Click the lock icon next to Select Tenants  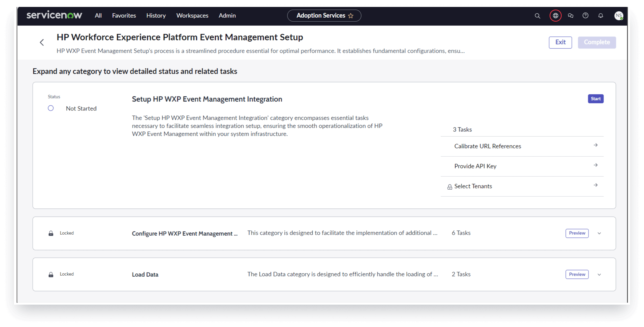(x=450, y=187)
